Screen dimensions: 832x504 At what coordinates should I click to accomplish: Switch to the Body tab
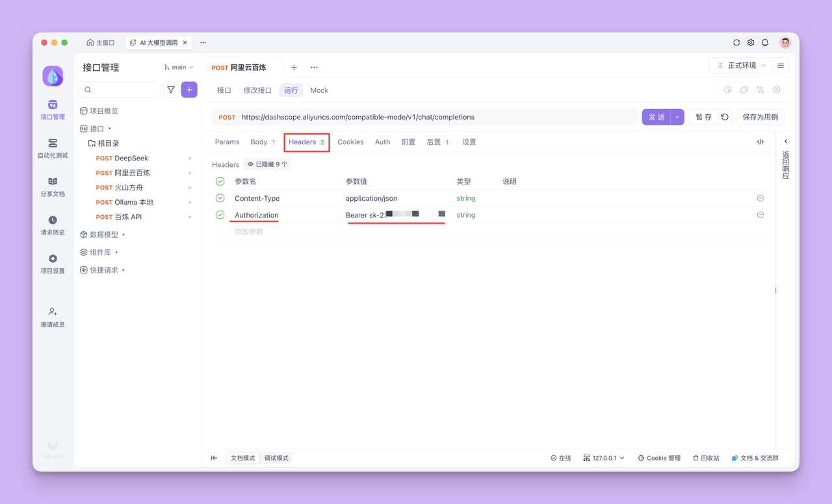click(263, 142)
